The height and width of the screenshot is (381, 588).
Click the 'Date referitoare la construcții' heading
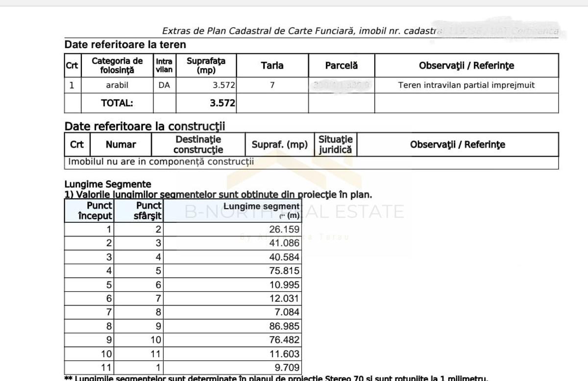point(145,126)
